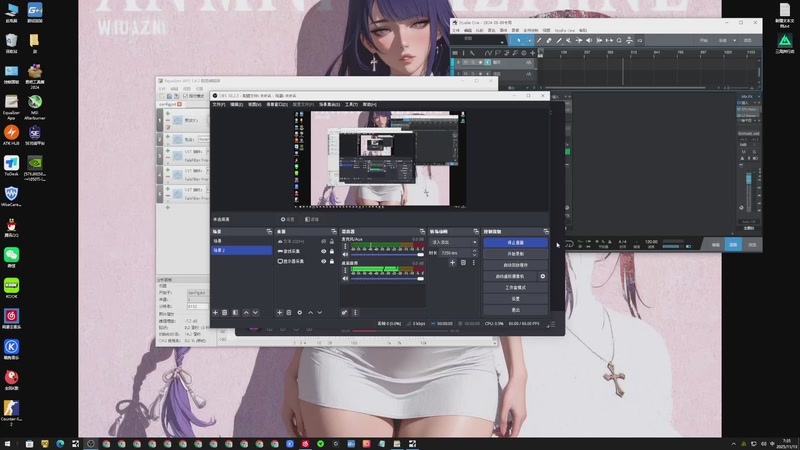
Task: Open advanced audio properties gear in mixer
Action: [344, 312]
